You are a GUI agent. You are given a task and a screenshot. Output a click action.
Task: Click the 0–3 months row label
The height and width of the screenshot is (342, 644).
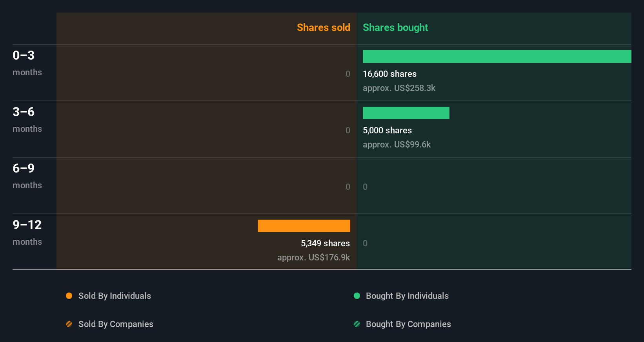point(27,63)
